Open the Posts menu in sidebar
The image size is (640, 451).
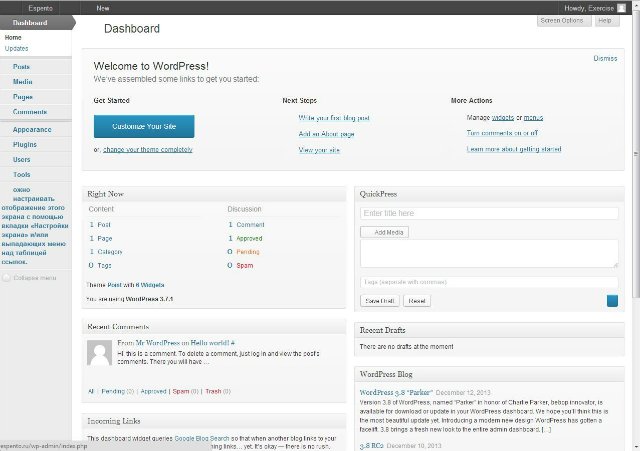tap(22, 66)
